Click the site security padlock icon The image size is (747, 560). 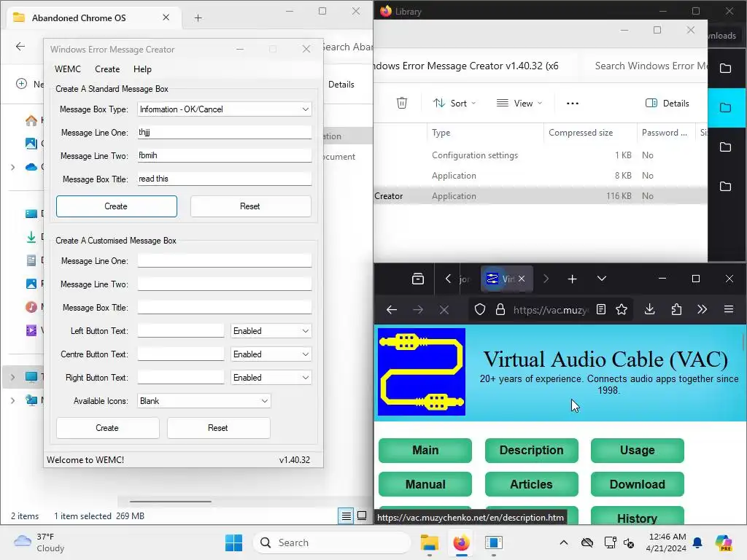tap(500, 309)
